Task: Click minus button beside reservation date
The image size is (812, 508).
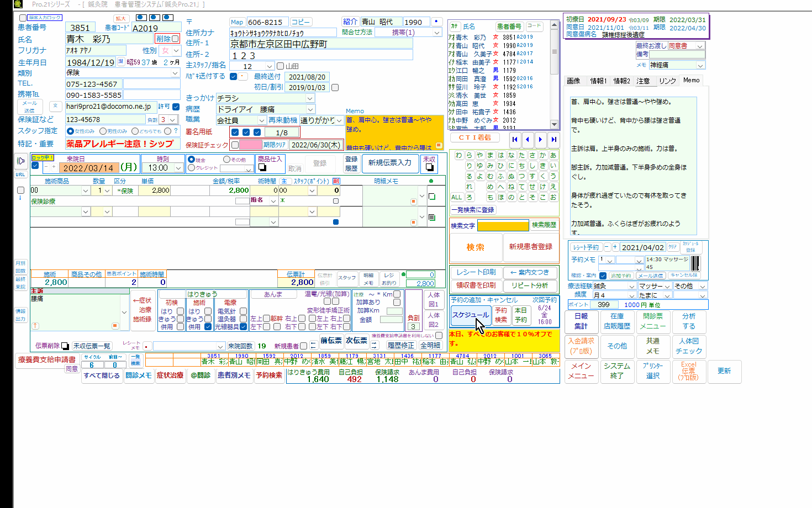Action: pos(607,247)
